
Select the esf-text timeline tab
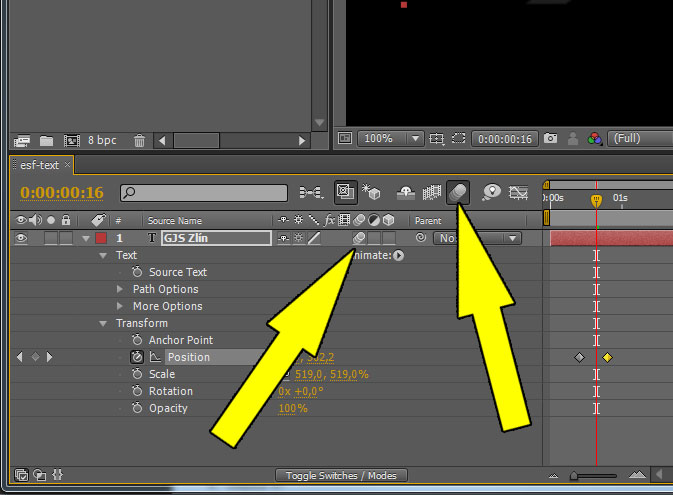[x=41, y=165]
